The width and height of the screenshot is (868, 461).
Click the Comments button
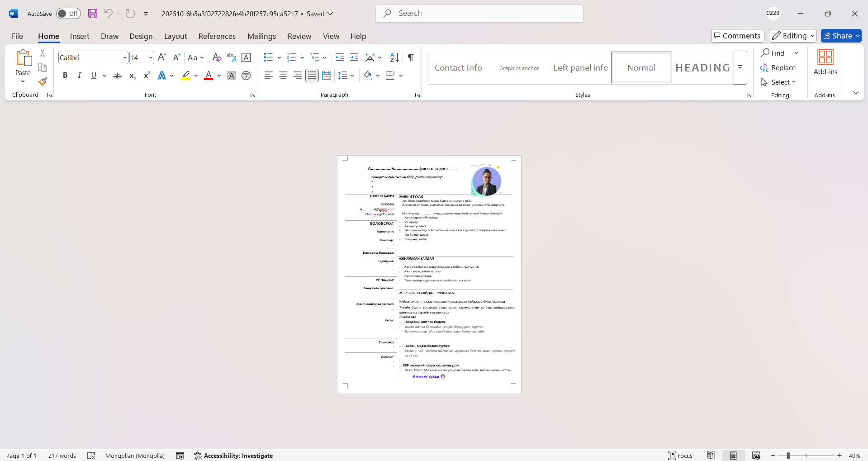point(737,36)
